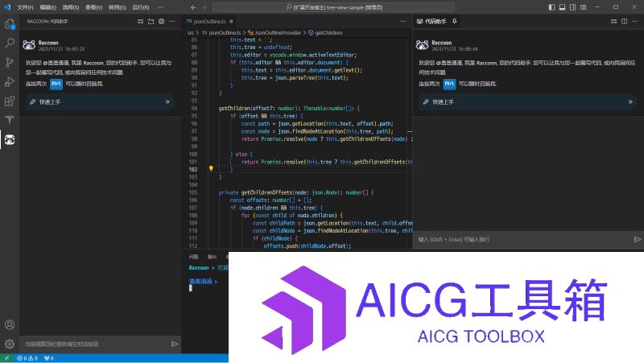Open the Explorer view in the activity bar
The width and height of the screenshot is (644, 363).
pos(10,24)
